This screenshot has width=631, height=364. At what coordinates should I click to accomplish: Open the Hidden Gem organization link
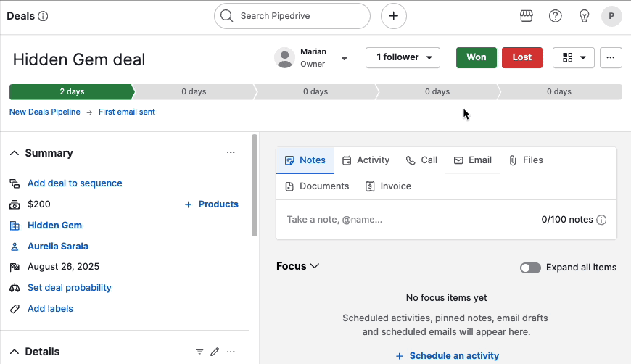pyautogui.click(x=54, y=226)
